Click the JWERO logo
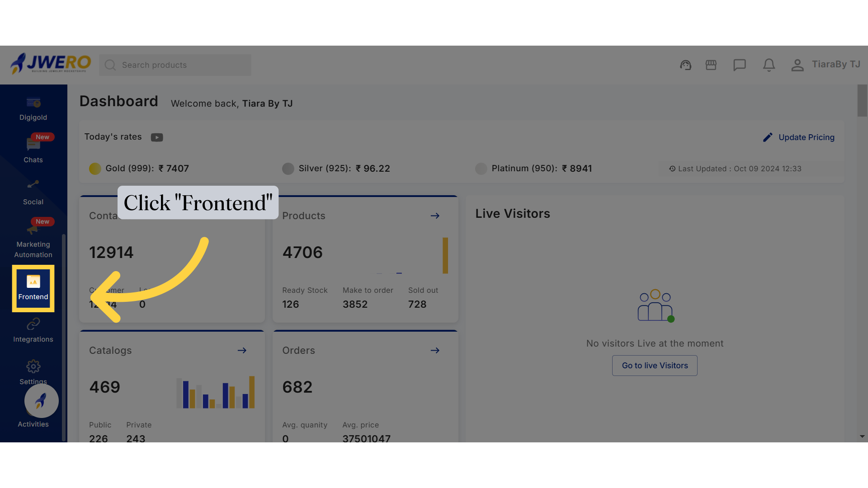868x488 pixels. pyautogui.click(x=51, y=64)
